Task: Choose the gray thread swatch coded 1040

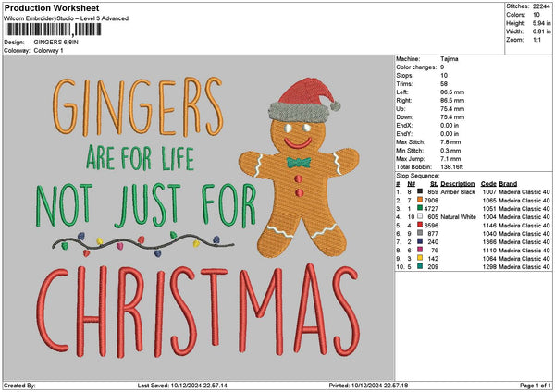Action: coord(419,233)
